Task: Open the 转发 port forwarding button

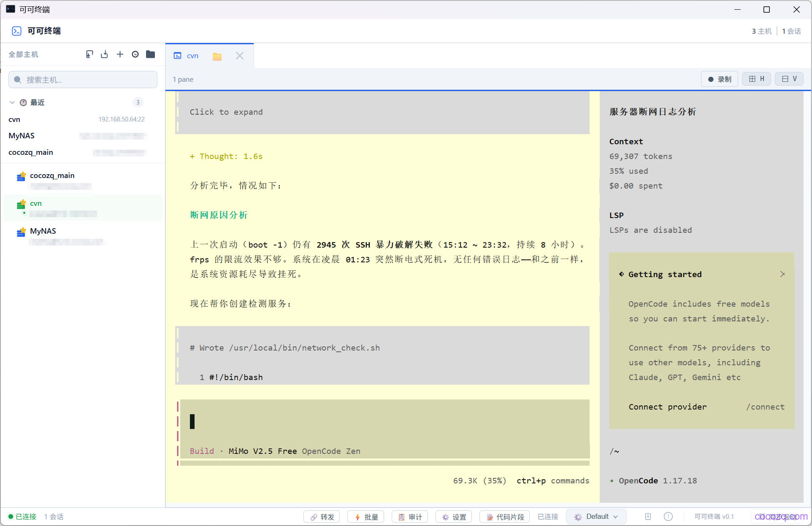Action: pos(322,517)
